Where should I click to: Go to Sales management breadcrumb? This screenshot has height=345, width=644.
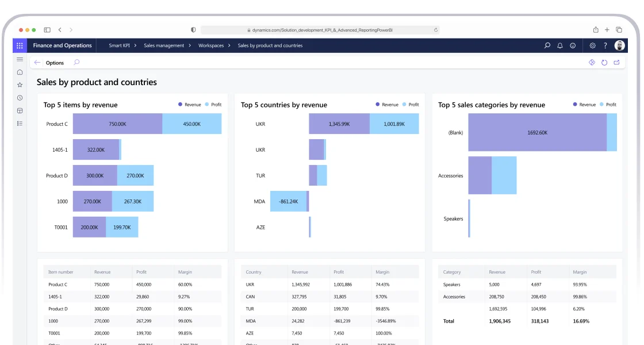pyautogui.click(x=164, y=45)
